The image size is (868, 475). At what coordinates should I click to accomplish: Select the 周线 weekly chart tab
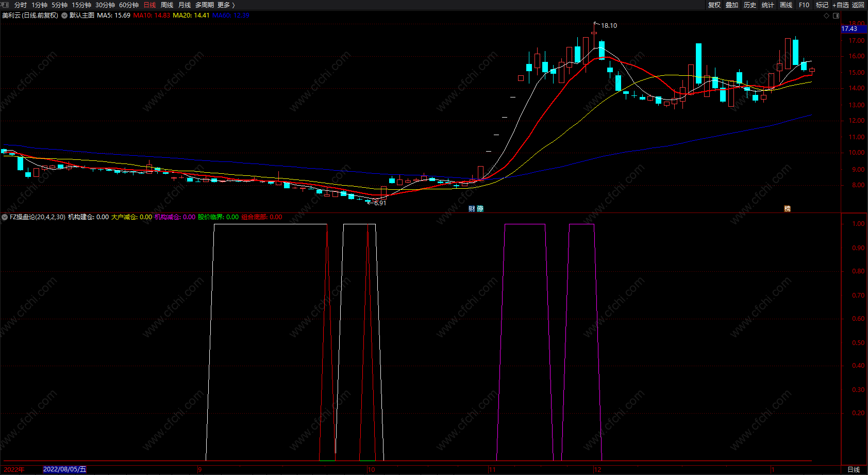click(167, 5)
